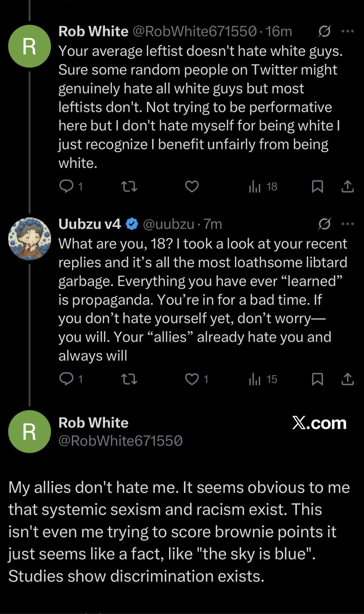The width and height of the screenshot is (364, 614).
Task: Bookmark Uubzu v4's tweet
Action: click(x=317, y=379)
